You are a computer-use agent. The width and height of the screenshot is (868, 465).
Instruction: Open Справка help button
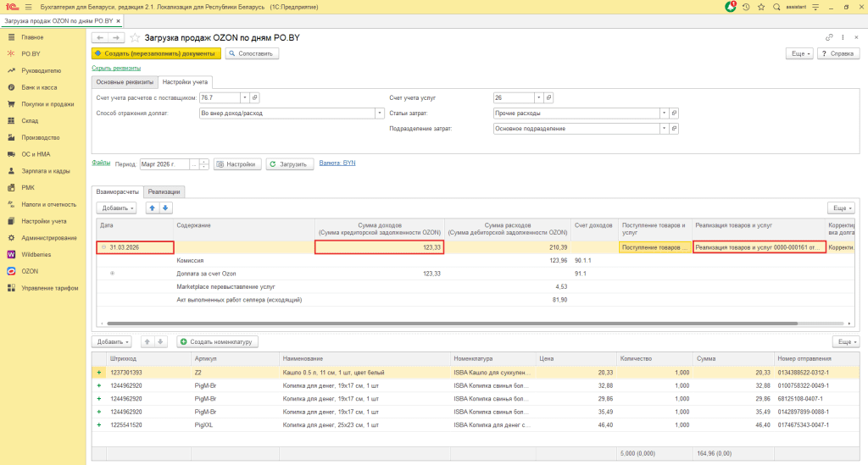click(x=838, y=53)
